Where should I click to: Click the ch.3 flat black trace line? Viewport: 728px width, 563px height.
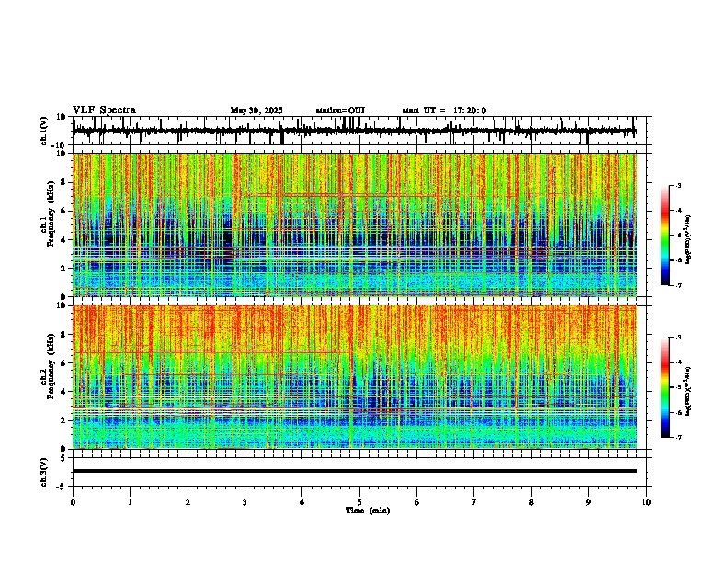355,471
